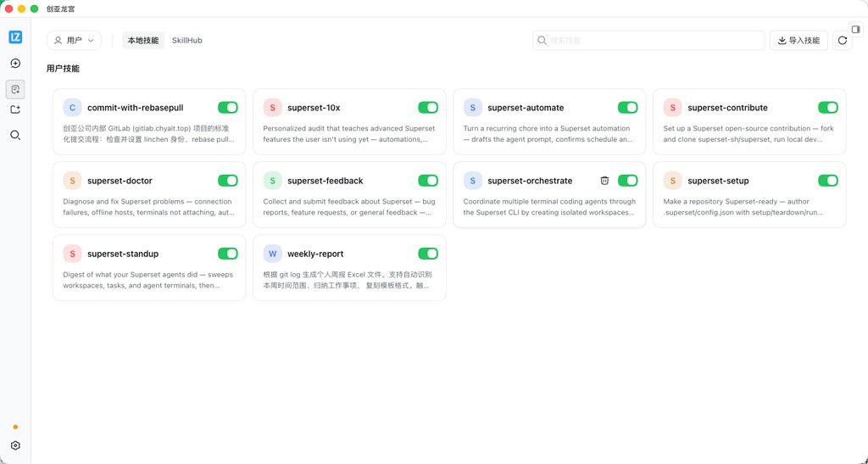Click the S avatar of superset-feedback
This screenshot has height=464, width=868.
click(x=272, y=181)
